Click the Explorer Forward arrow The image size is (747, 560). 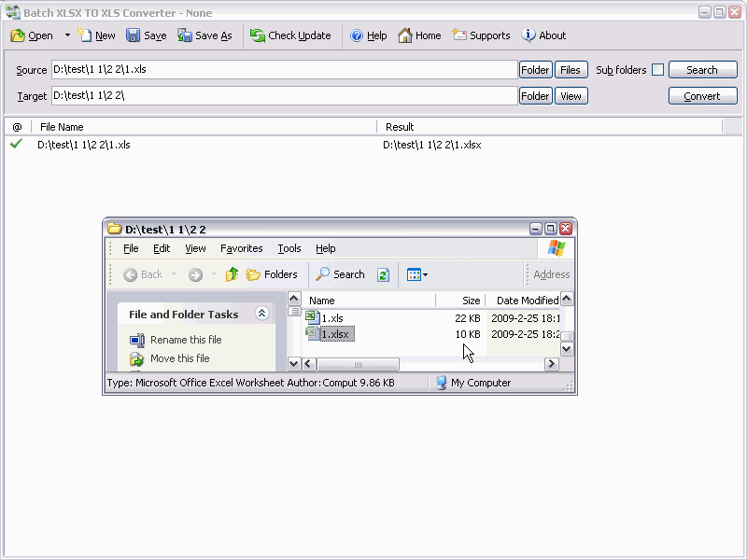[195, 274]
